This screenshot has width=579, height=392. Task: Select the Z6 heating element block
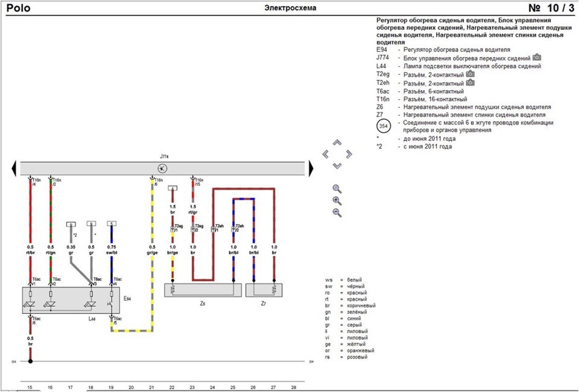click(203, 290)
